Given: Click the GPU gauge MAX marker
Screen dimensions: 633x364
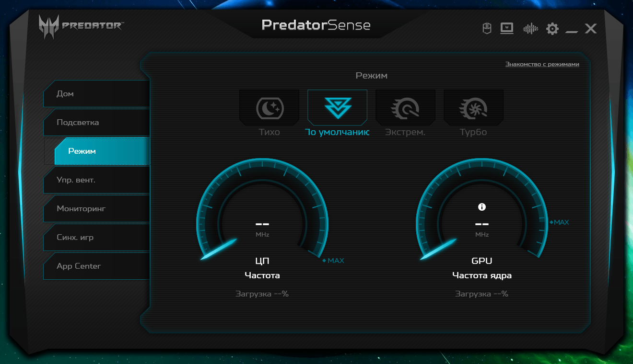Looking at the screenshot, I should 559,222.
